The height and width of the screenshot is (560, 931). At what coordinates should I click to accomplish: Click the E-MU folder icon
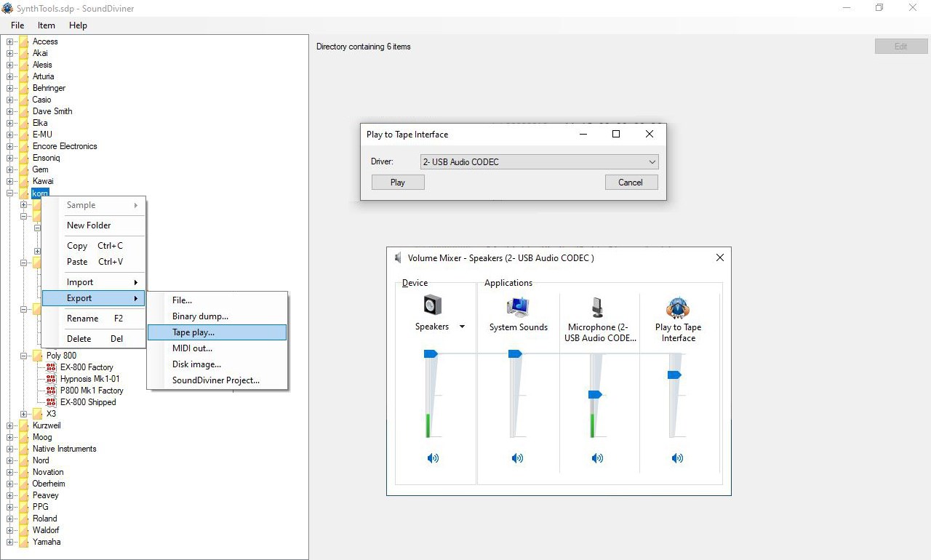(24, 135)
